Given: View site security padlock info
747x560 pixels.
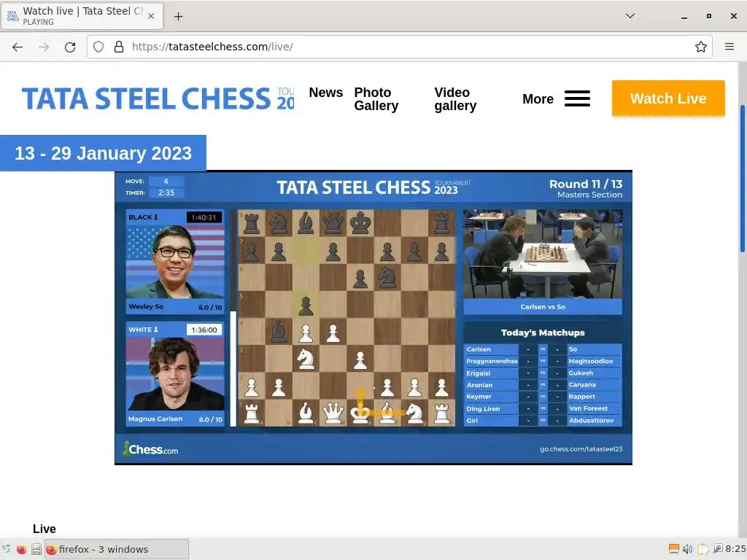Looking at the screenshot, I should point(119,47).
